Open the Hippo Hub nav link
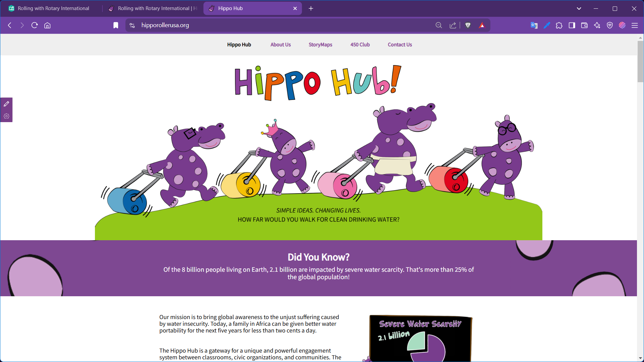 (x=239, y=45)
